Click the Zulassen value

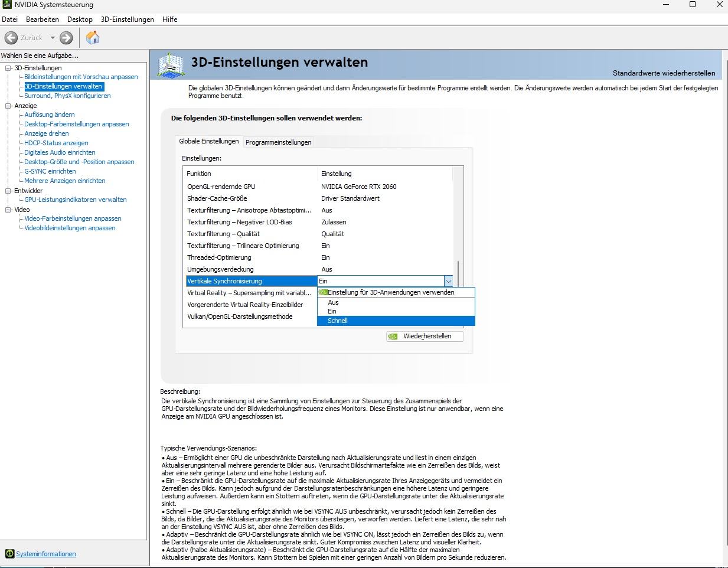[334, 222]
